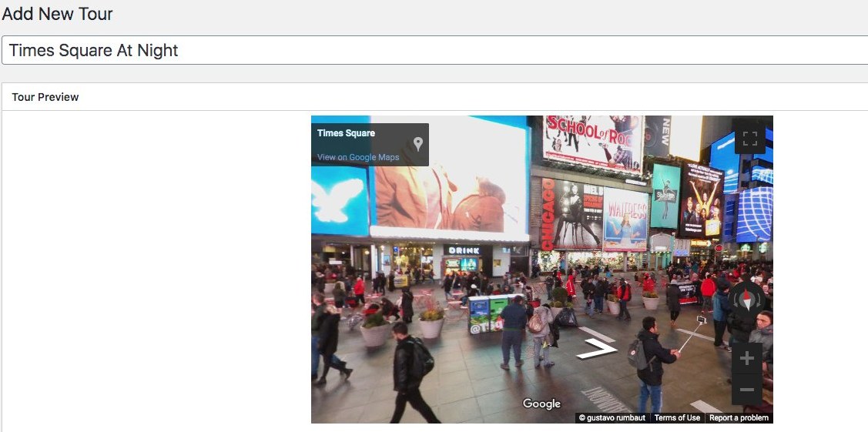The image size is (868, 432).
Task: Open View on Google Maps link
Action: pos(358,157)
